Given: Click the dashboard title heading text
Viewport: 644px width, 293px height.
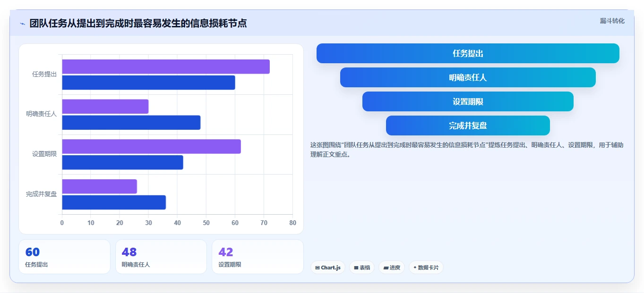Looking at the screenshot, I should pyautogui.click(x=138, y=23).
